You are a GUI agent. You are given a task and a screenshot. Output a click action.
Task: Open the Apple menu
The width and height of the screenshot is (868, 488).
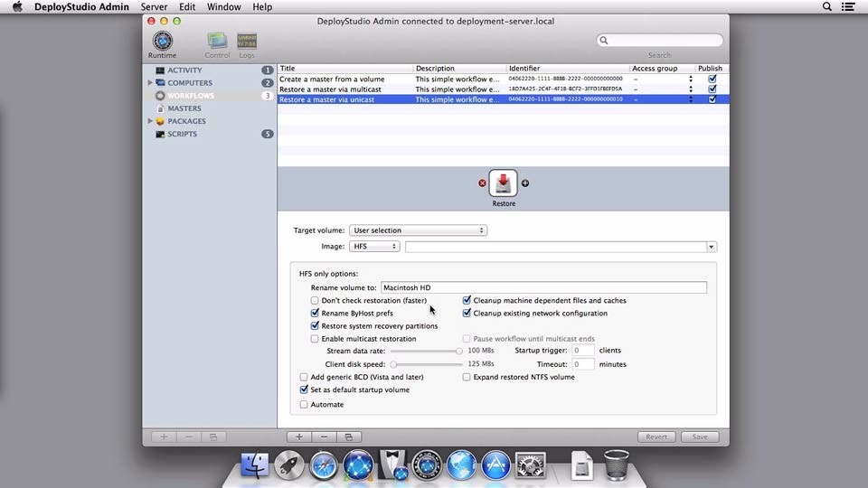18,6
